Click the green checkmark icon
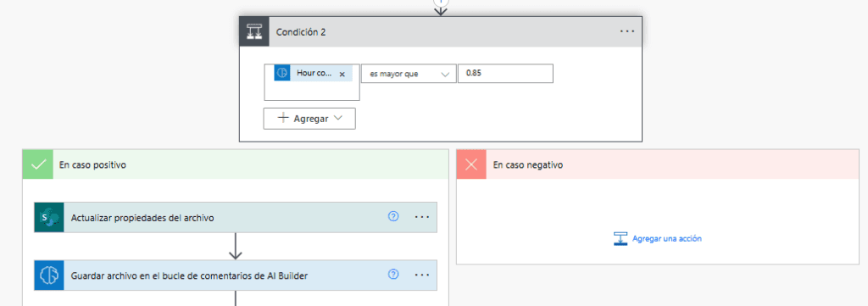This screenshot has width=868, height=306. (x=37, y=164)
